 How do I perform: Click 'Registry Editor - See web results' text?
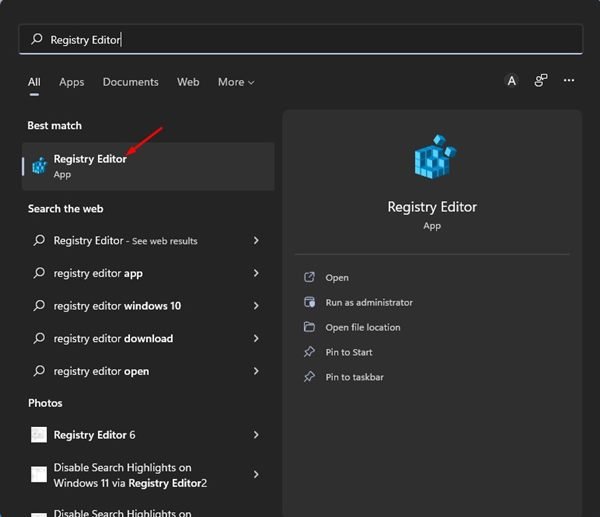click(126, 240)
